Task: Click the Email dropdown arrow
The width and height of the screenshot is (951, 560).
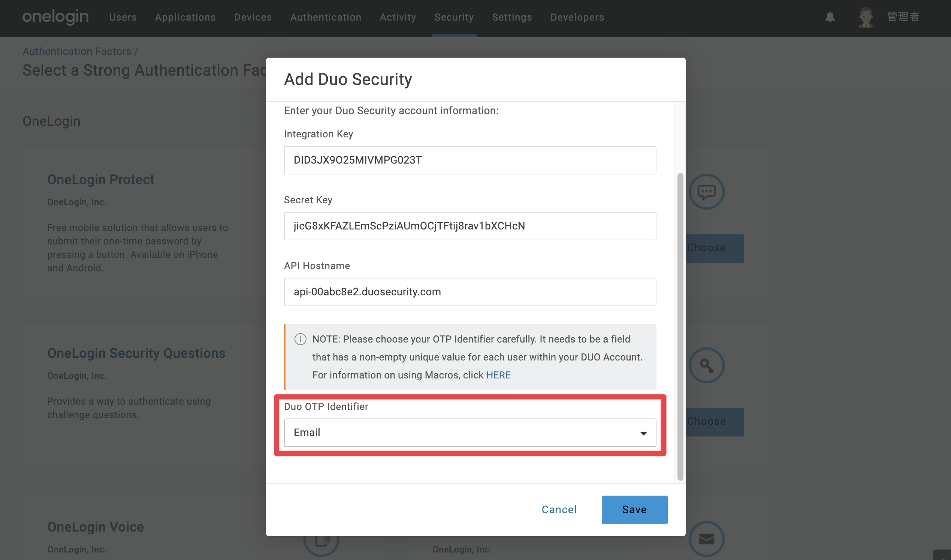Action: (643, 433)
